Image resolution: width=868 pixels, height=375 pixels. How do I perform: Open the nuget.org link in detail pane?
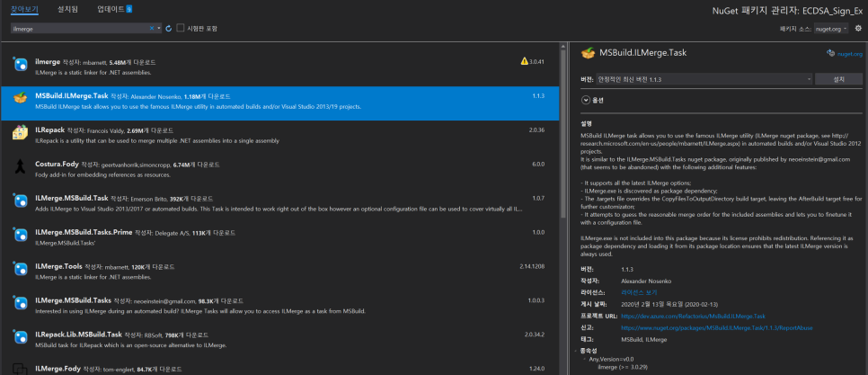click(850, 54)
